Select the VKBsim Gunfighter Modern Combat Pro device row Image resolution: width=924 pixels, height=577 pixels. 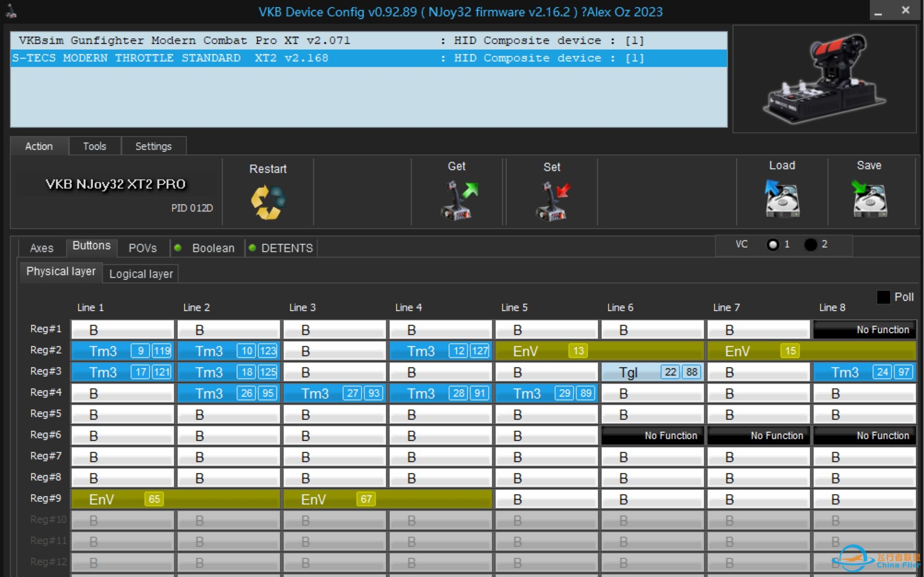(369, 41)
